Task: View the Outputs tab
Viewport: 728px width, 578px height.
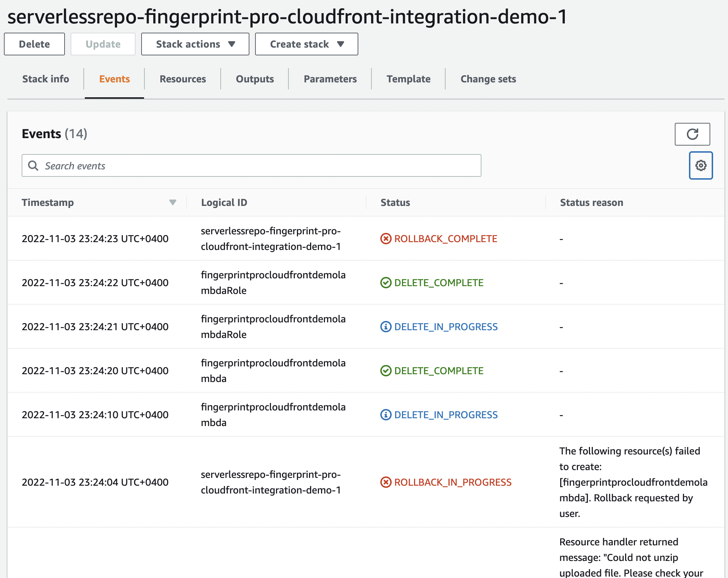Action: (x=255, y=79)
